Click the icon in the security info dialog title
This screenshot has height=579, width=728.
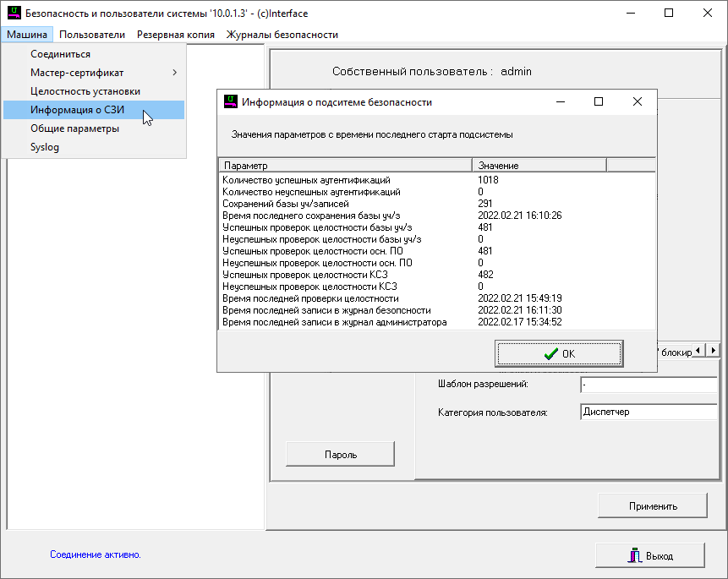pyautogui.click(x=230, y=101)
